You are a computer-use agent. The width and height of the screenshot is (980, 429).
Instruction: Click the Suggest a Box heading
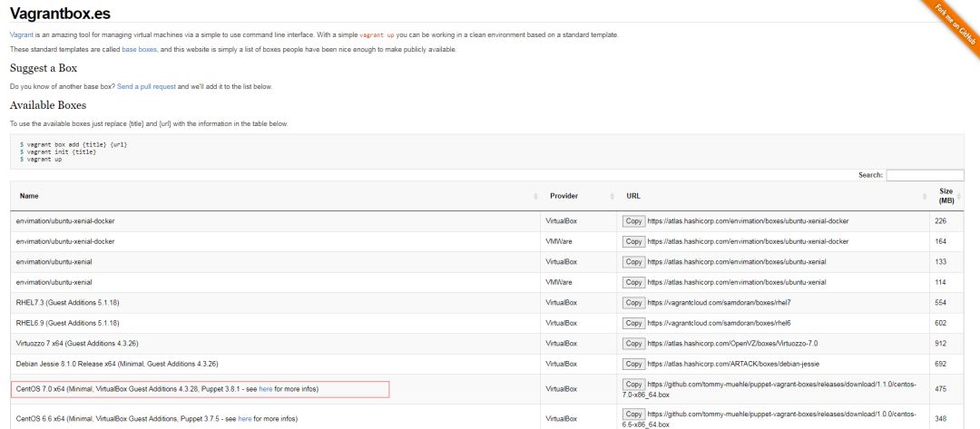click(x=44, y=68)
